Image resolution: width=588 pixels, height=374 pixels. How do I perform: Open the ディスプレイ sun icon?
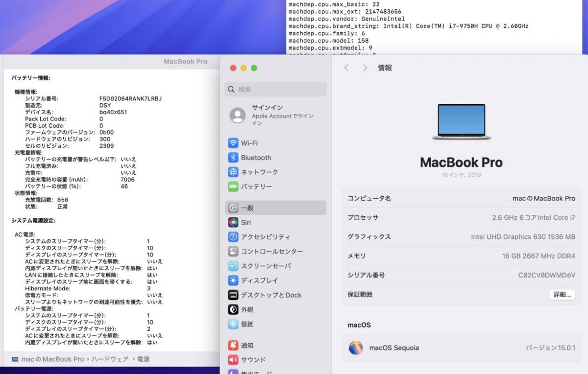[x=233, y=280]
